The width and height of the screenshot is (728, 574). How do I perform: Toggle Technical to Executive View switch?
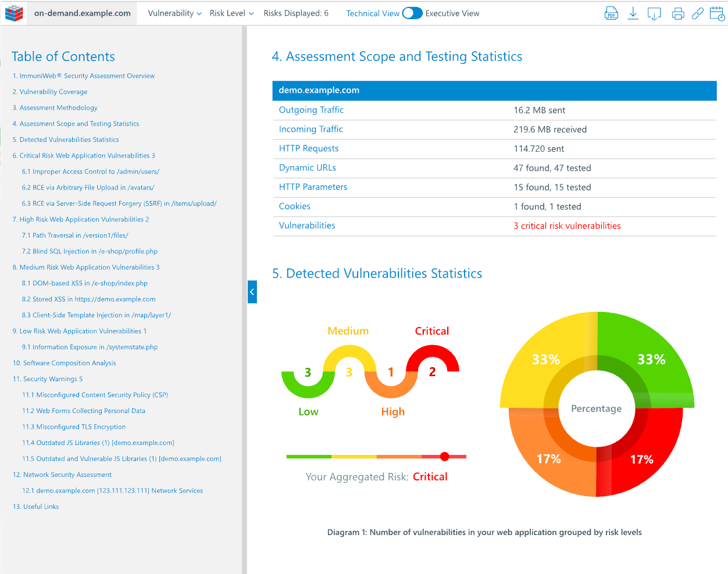(412, 13)
